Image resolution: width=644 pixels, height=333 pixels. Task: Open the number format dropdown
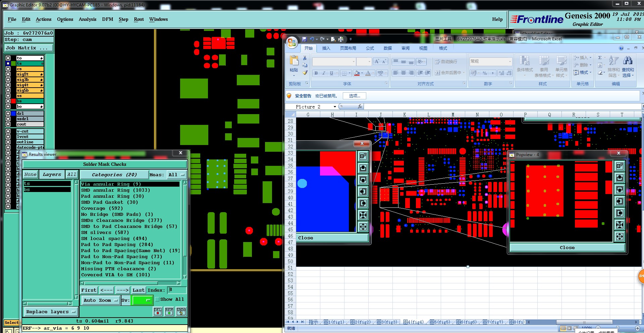pos(510,61)
